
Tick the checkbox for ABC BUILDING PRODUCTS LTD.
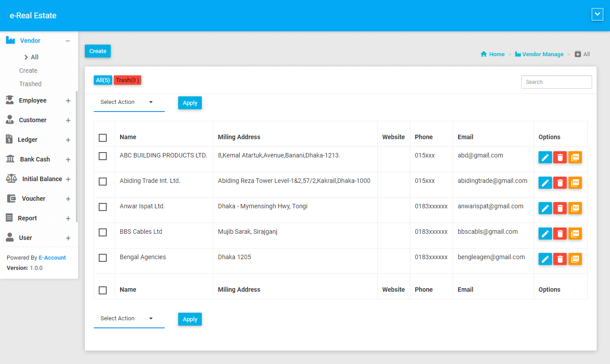[103, 156]
